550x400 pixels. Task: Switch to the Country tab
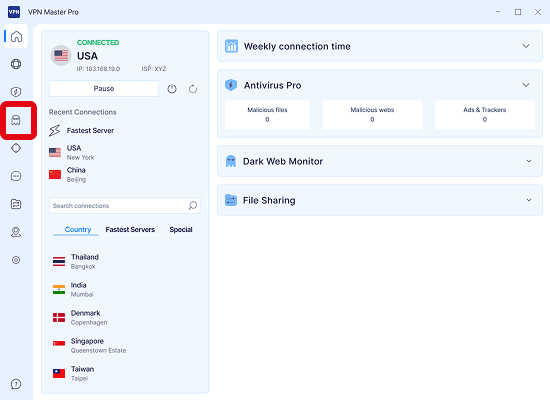point(78,229)
